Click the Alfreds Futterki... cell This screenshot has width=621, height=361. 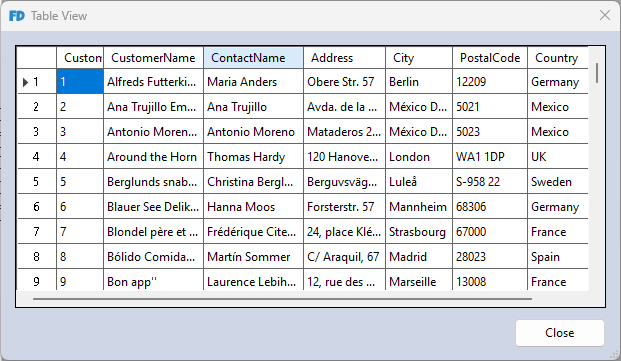click(153, 82)
